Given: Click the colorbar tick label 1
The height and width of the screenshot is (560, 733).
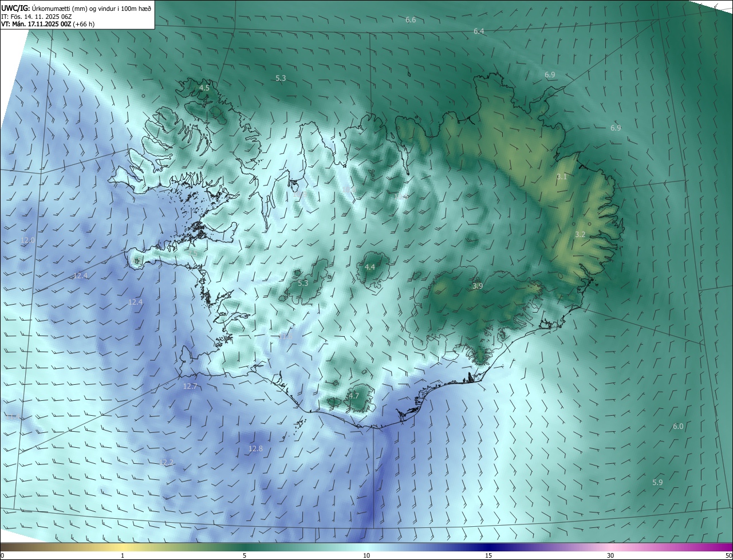Looking at the screenshot, I should click(123, 555).
